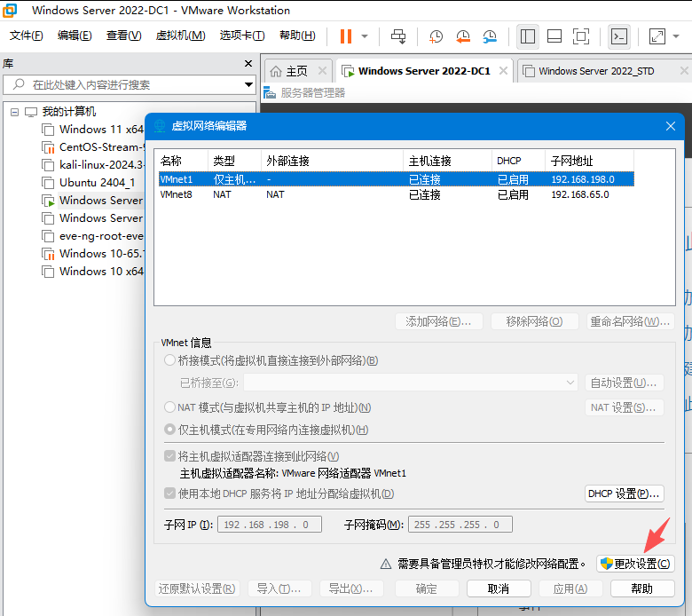Click the 还原默认设置(R) button

(197, 588)
